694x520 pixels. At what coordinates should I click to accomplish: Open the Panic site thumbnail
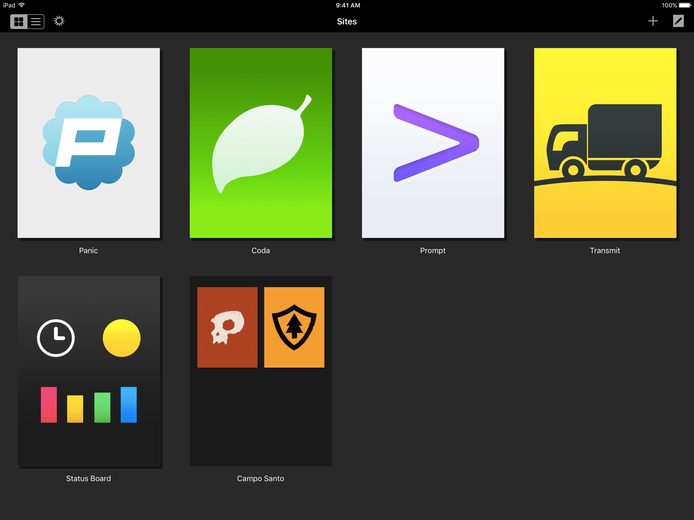[x=89, y=143]
